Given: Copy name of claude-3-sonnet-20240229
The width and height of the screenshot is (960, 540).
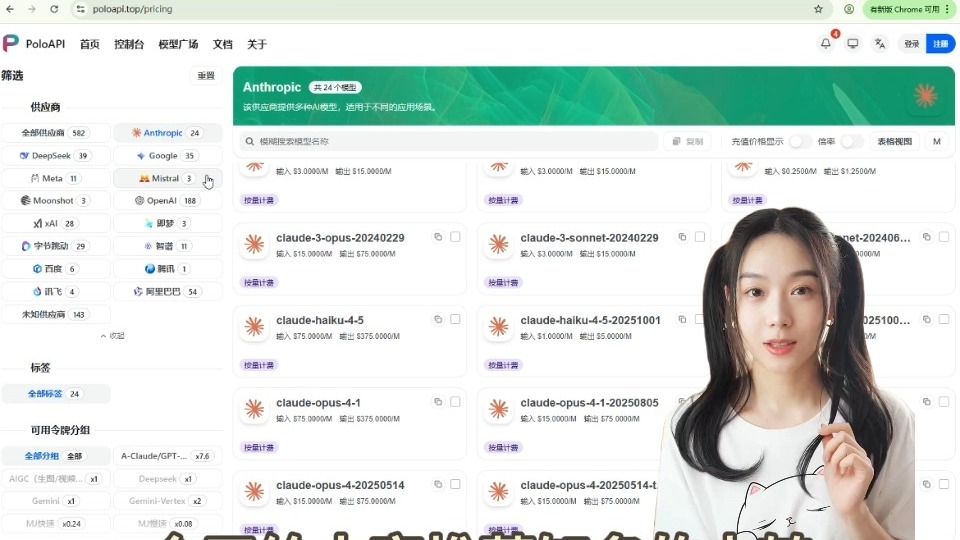Looking at the screenshot, I should pos(682,237).
